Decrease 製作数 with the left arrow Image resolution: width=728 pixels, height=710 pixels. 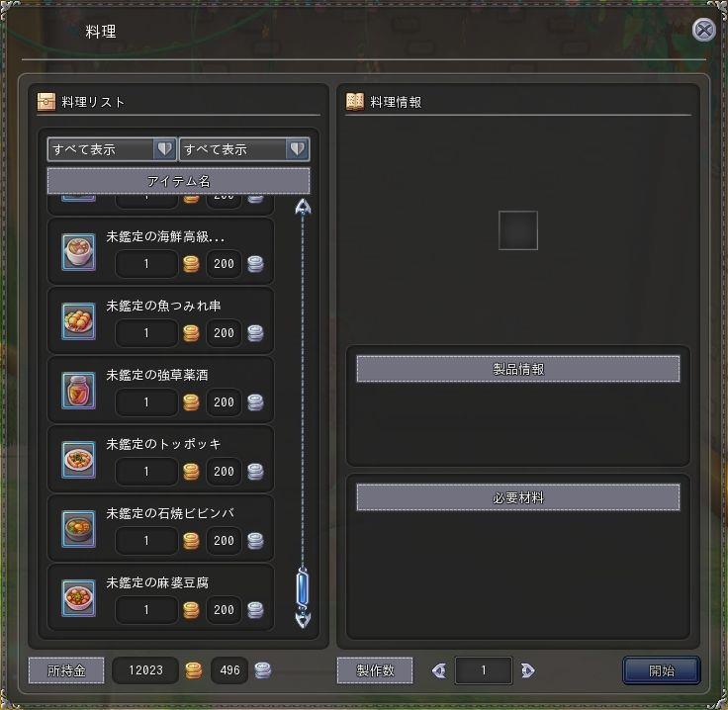pos(439,670)
